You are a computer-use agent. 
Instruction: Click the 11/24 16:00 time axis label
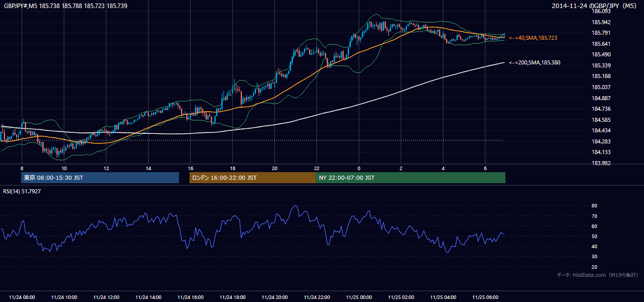[190, 297]
